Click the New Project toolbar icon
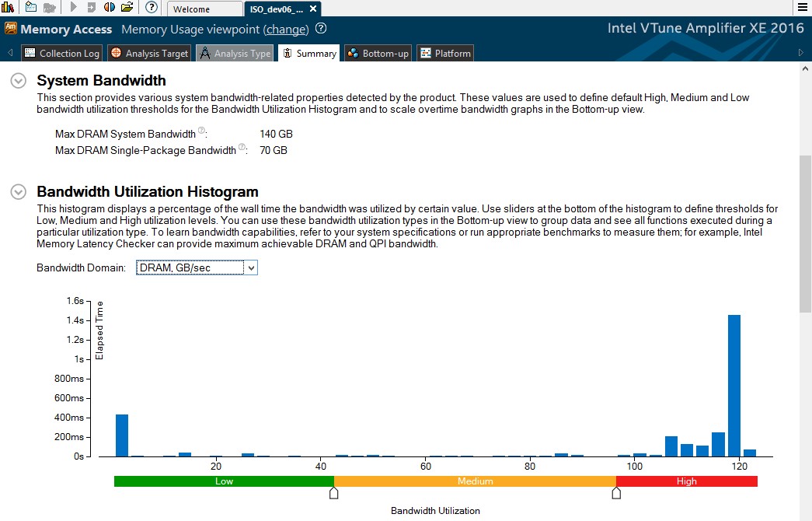The image size is (812, 521). click(30, 8)
